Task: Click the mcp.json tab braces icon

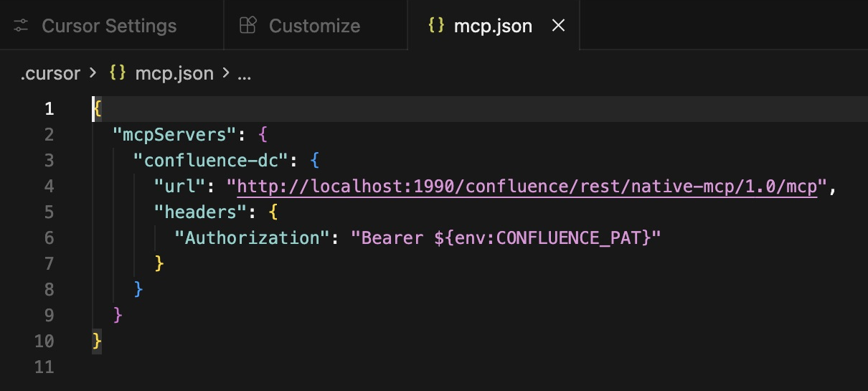Action: (435, 26)
